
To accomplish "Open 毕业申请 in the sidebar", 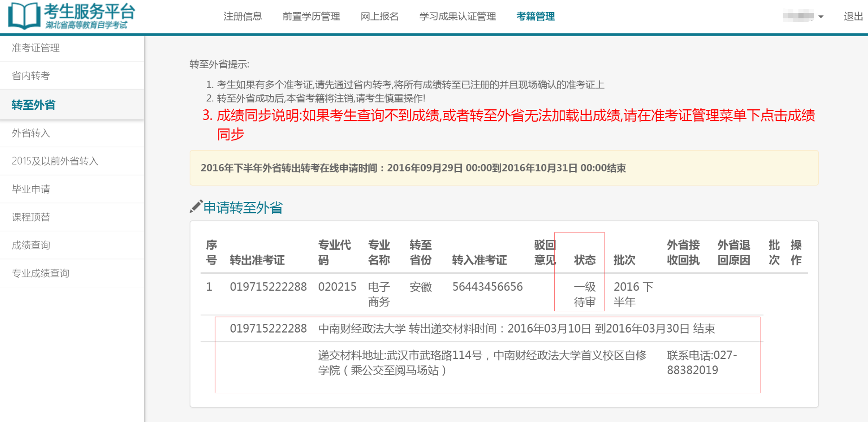I will point(72,189).
